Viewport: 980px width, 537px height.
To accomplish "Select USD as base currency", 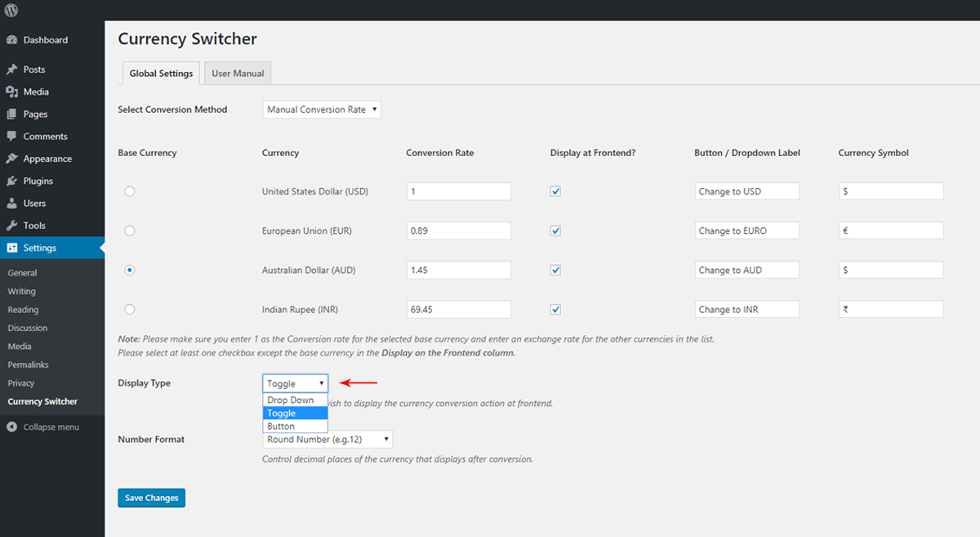I will [130, 191].
